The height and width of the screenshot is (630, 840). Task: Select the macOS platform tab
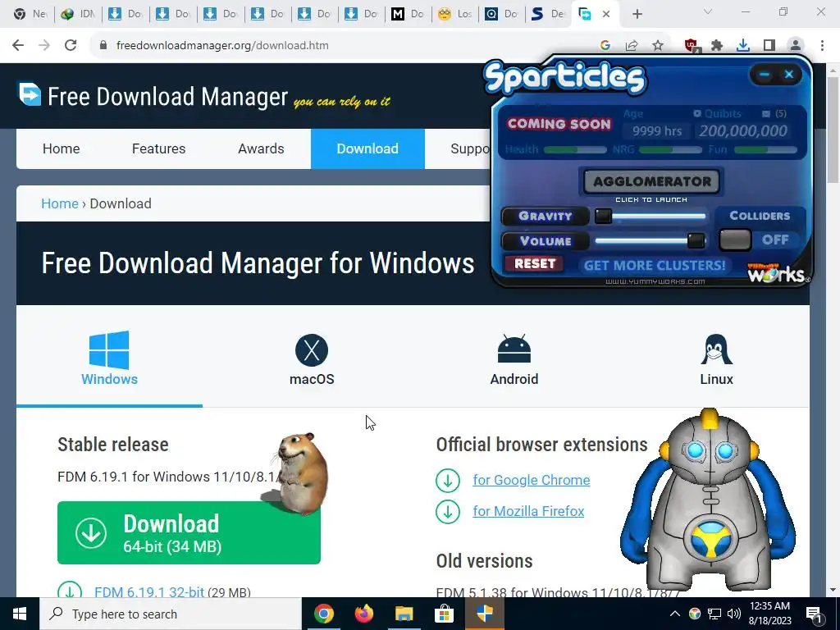(x=312, y=359)
